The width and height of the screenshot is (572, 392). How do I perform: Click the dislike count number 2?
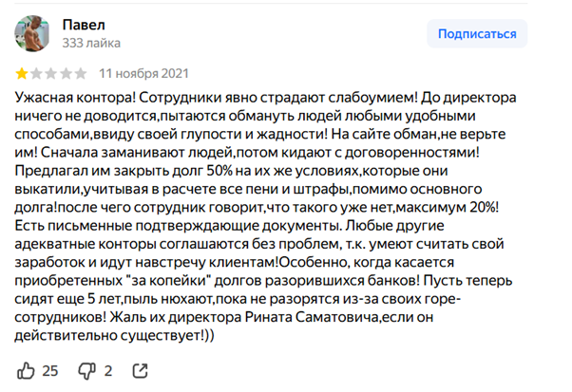108,370
